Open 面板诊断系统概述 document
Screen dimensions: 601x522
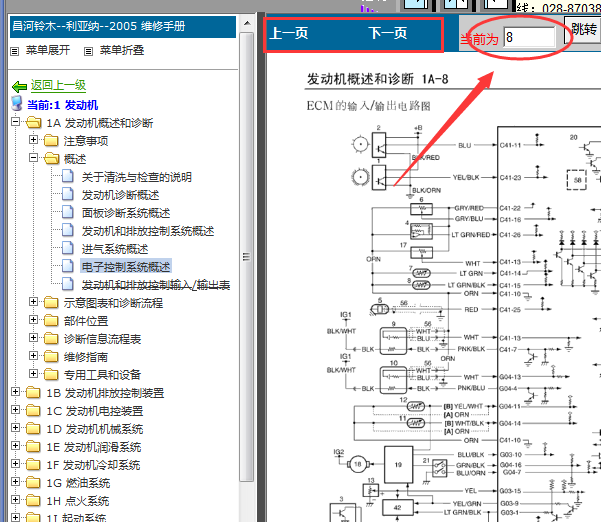(x=126, y=213)
